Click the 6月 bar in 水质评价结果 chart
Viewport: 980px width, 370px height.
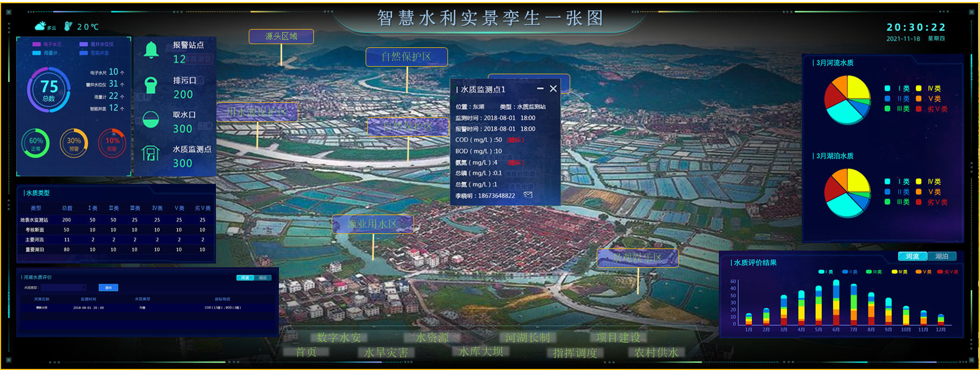coord(836,302)
